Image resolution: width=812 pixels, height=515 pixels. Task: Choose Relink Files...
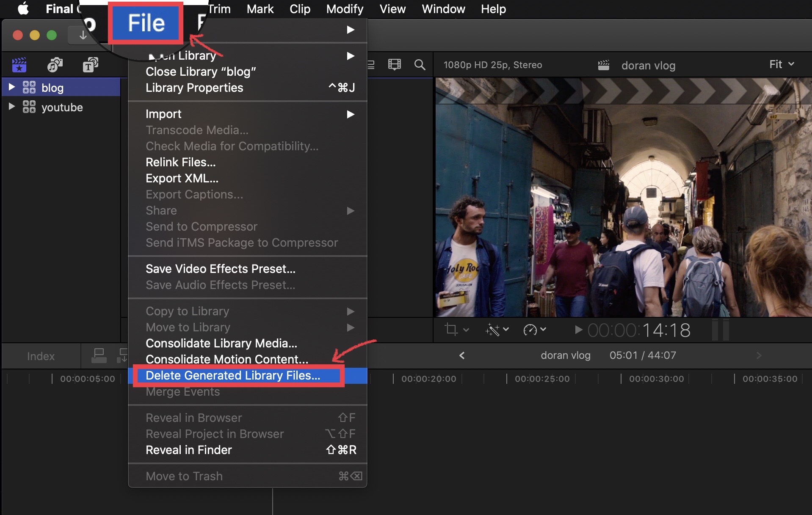point(248,162)
